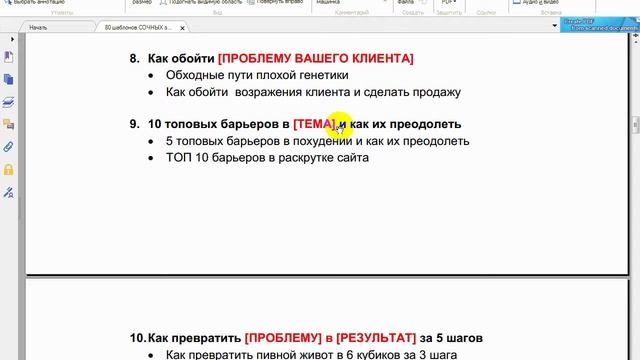Viewport: 640px width, 360px height.
Task: Open the Security lock panel
Action: click(9, 169)
